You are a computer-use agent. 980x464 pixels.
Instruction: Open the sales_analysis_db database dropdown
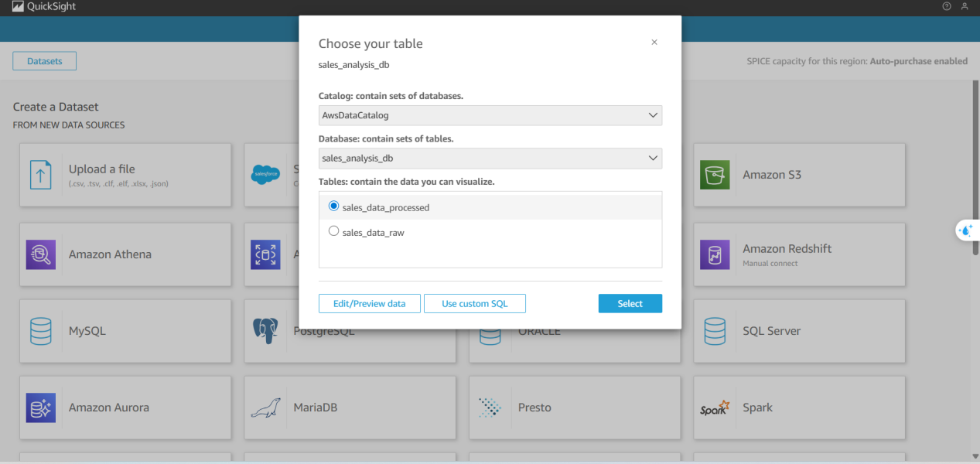coord(490,159)
